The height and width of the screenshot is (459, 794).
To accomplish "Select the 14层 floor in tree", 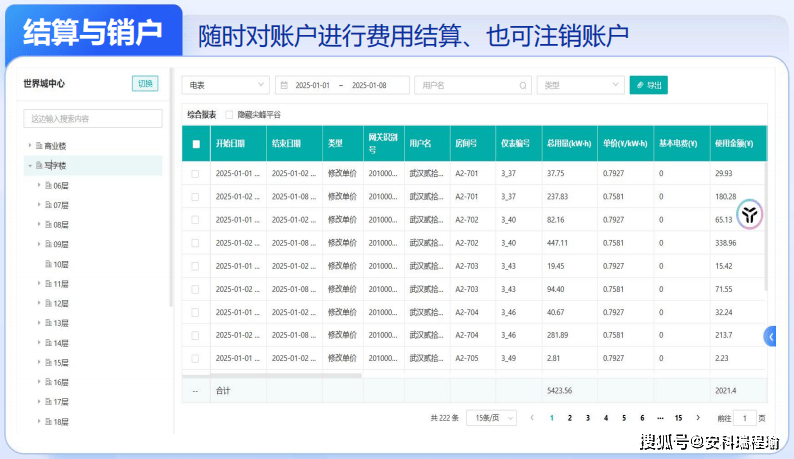I will coord(61,343).
